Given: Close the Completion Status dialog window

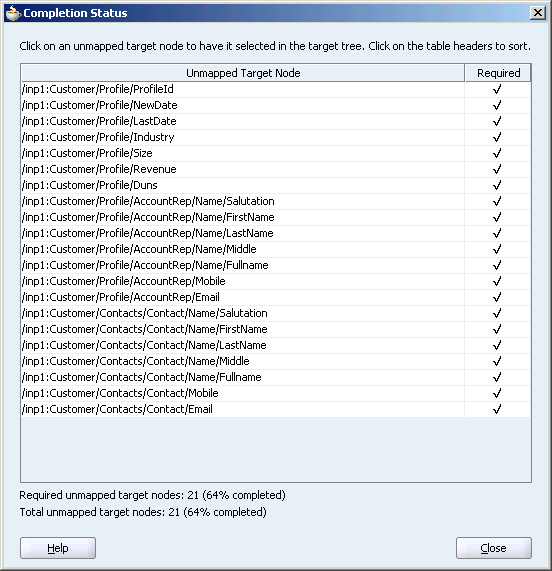Looking at the screenshot, I should coord(538,13).
